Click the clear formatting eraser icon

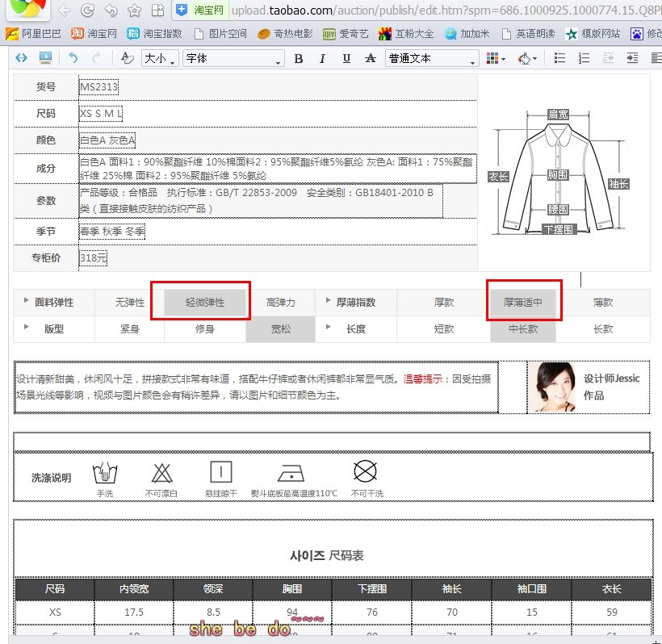click(x=127, y=58)
